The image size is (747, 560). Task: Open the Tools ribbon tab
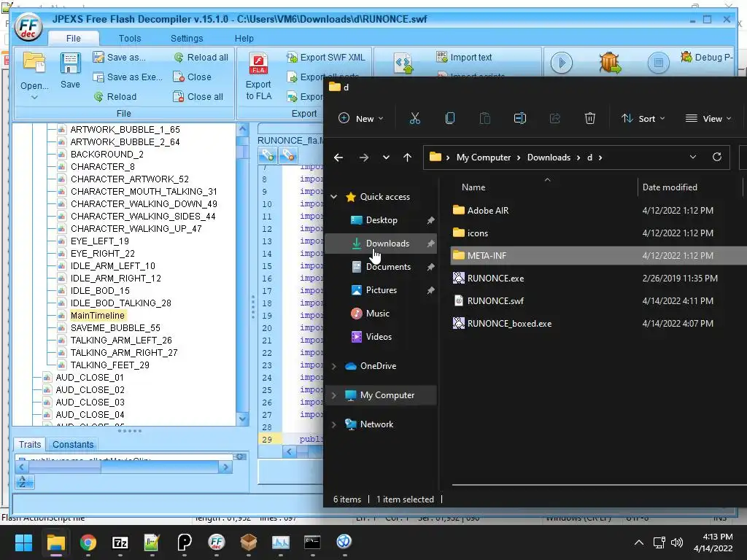click(130, 38)
